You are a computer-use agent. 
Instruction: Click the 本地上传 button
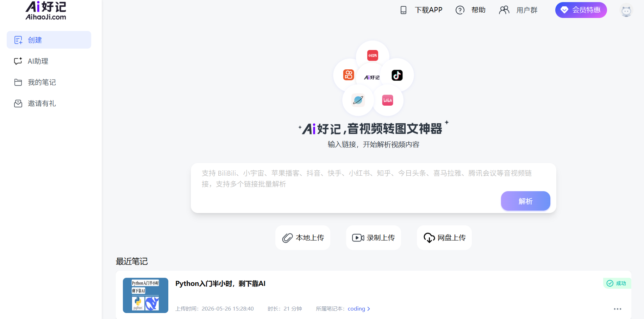[303, 238]
